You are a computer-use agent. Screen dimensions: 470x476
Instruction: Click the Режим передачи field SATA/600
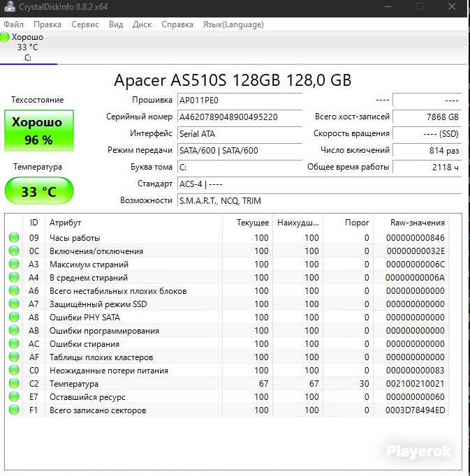(240, 150)
